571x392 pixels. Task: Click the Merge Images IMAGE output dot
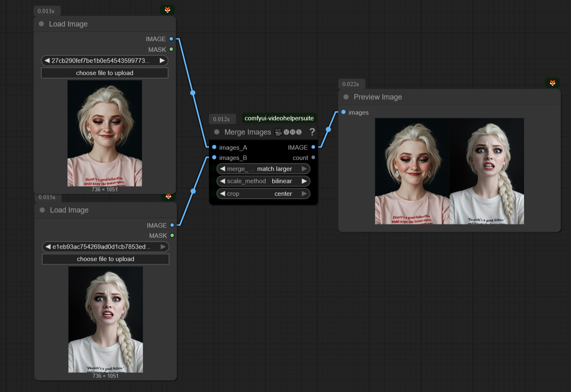[313, 147]
